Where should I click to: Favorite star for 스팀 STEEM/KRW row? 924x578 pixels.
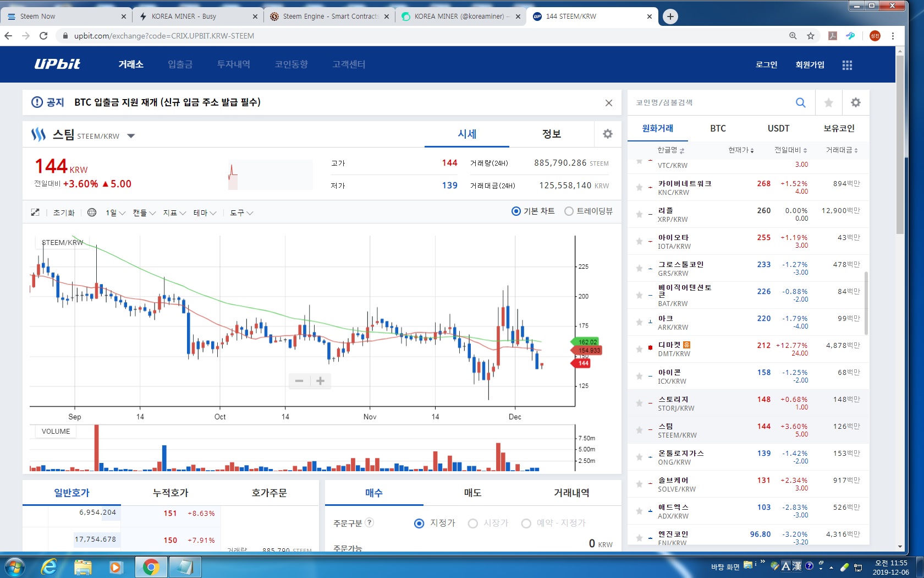click(639, 430)
